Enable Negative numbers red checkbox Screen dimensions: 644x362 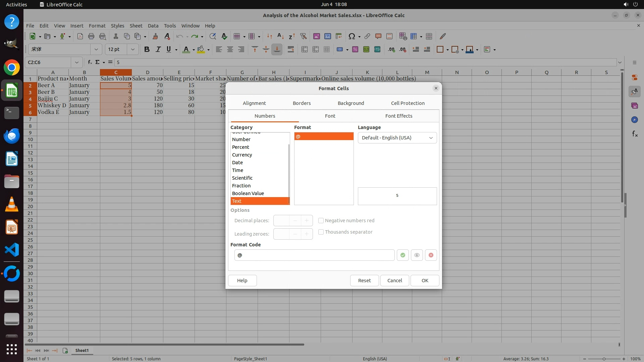tap(321, 221)
